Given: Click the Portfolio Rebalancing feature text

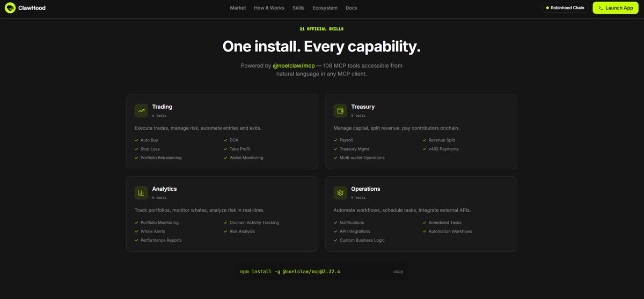Looking at the screenshot, I should coord(161,158).
